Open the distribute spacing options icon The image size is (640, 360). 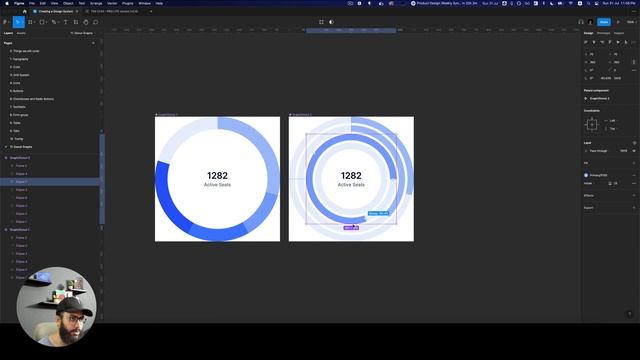point(634,42)
